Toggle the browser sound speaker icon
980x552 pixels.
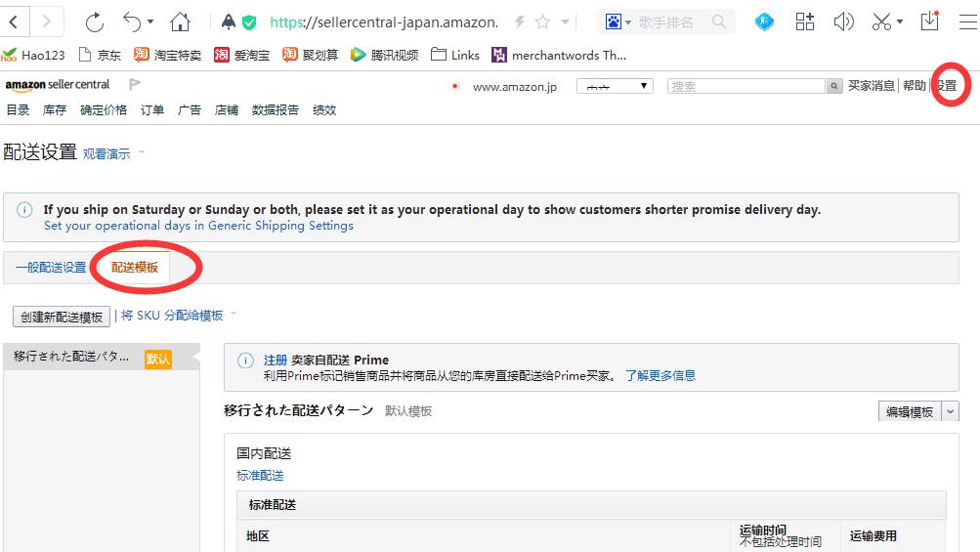844,22
